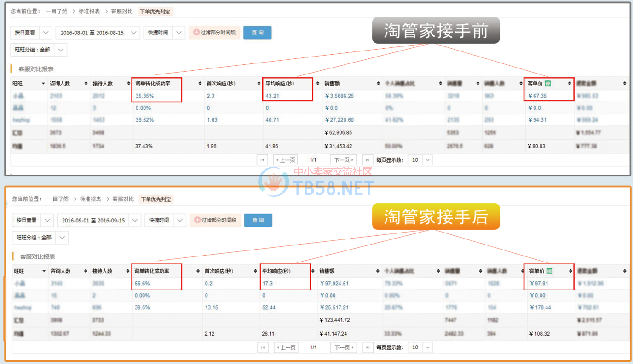This screenshot has width=633, height=364.
Task: Click the 17.3 average response cell
Action: (267, 284)
